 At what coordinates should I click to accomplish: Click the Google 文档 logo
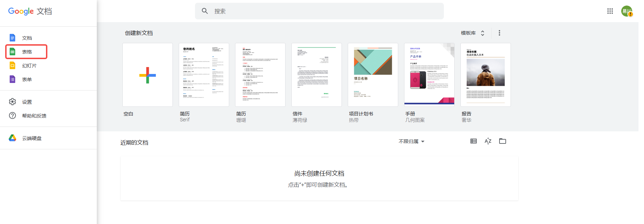(30, 11)
